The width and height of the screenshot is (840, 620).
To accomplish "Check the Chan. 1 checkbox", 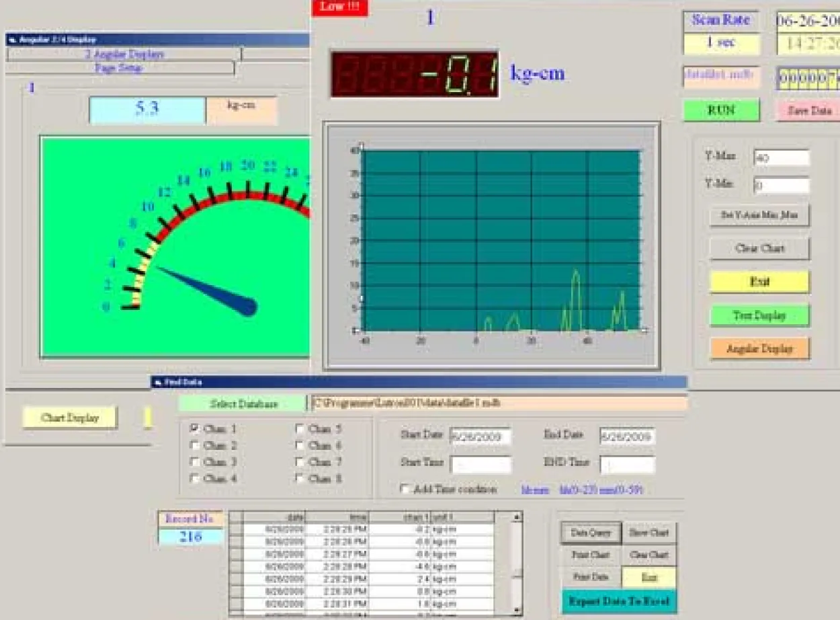I will click(195, 428).
